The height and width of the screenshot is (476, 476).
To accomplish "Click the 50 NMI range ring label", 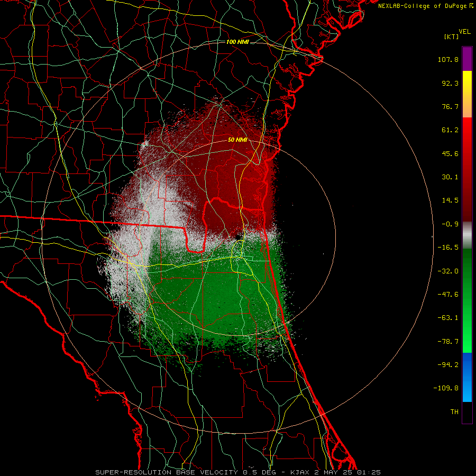I will [x=237, y=140].
